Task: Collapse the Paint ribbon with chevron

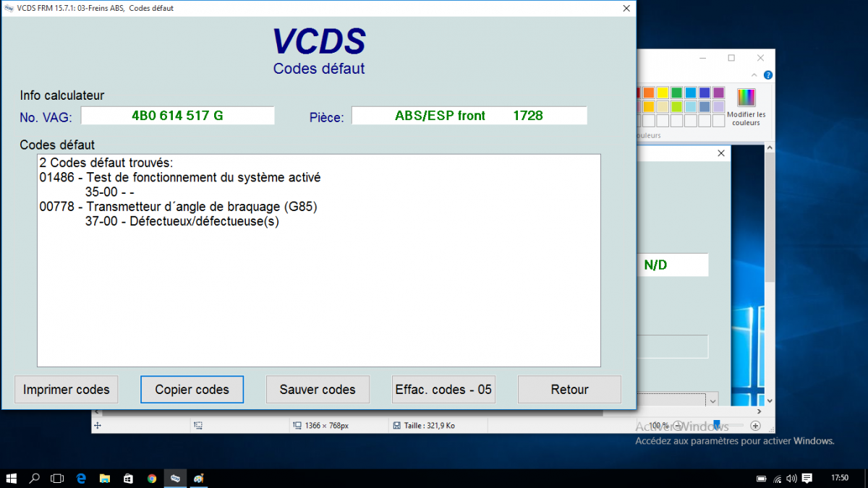Action: (x=756, y=75)
